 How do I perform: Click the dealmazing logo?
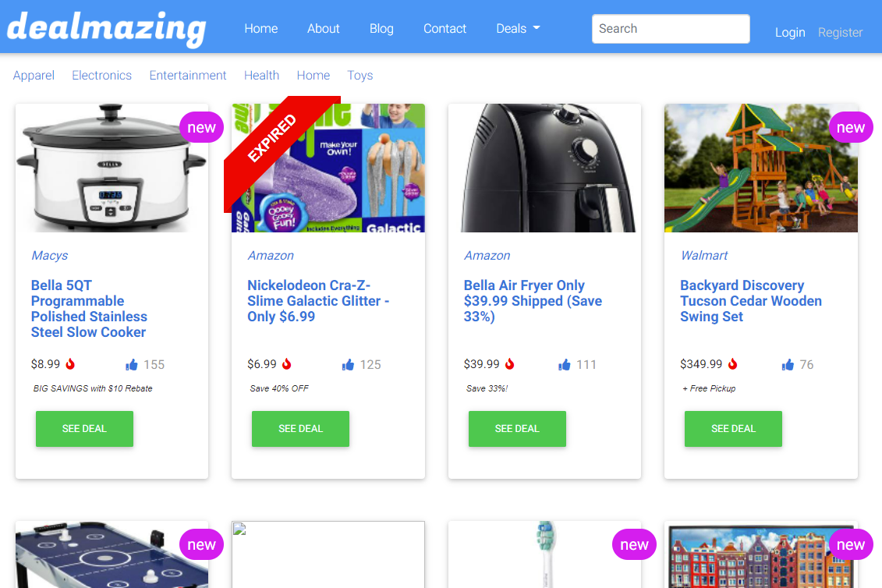tap(106, 28)
